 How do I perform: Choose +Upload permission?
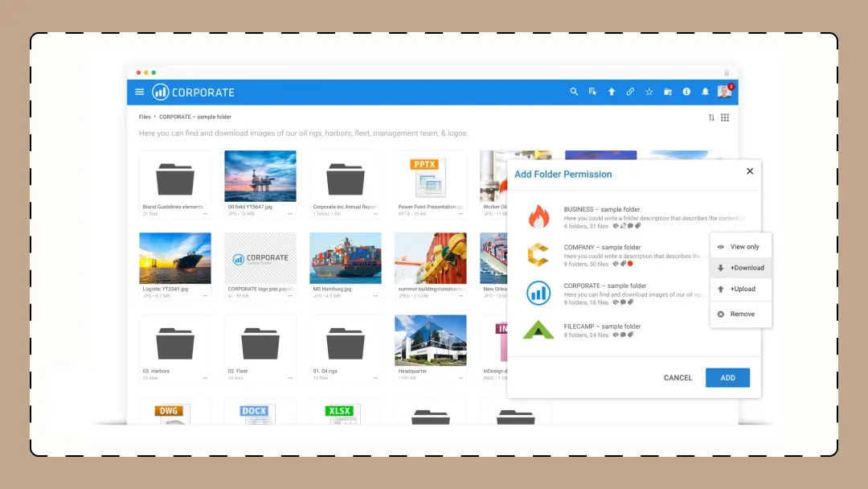pyautogui.click(x=741, y=289)
